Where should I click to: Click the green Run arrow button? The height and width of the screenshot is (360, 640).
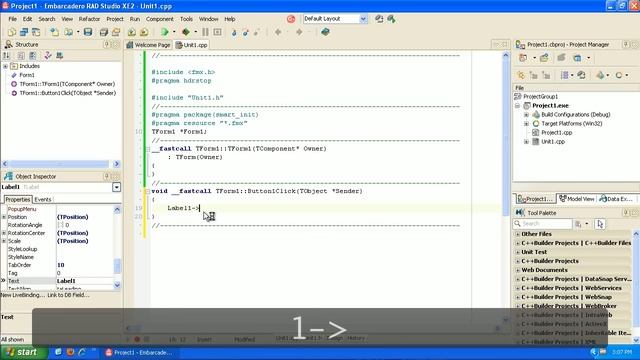click(x=164, y=32)
